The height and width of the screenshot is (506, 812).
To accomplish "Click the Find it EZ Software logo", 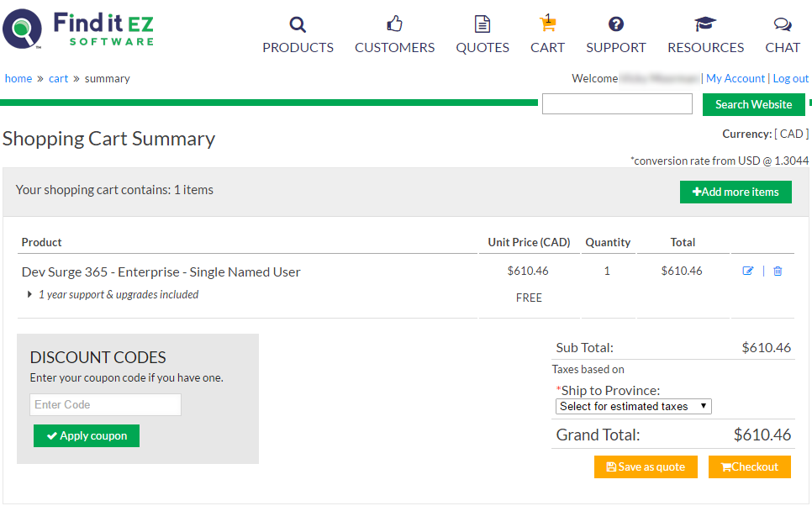I will 78,29.
